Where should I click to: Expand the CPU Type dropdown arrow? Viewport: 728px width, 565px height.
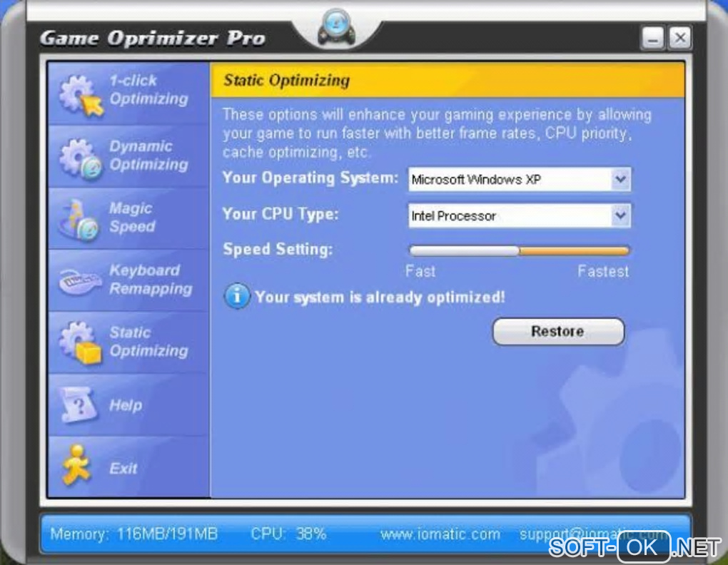click(x=620, y=215)
